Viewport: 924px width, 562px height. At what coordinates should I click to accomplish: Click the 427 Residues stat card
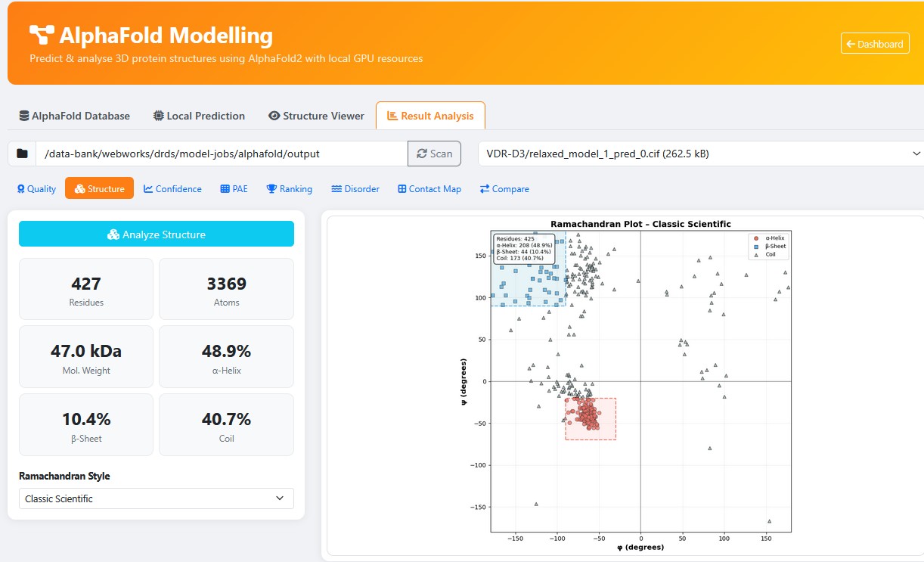pyautogui.click(x=86, y=289)
